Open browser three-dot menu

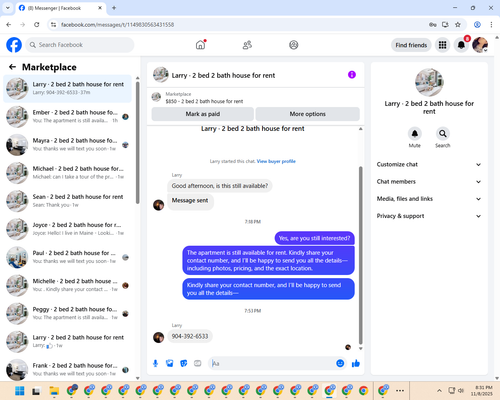pyautogui.click(x=491, y=25)
